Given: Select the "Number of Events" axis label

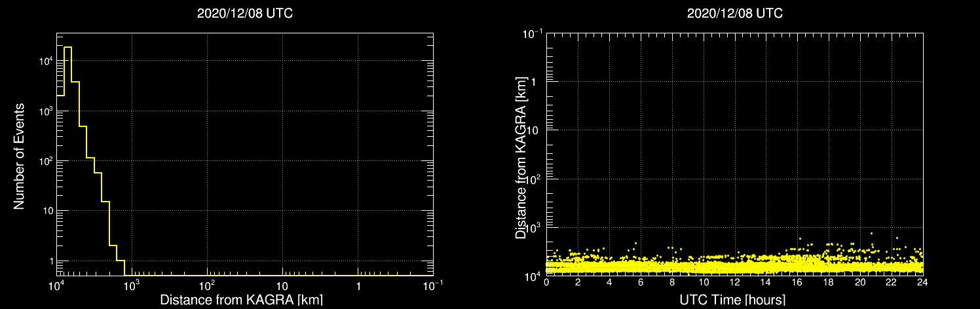Looking at the screenshot, I should pyautogui.click(x=19, y=155).
